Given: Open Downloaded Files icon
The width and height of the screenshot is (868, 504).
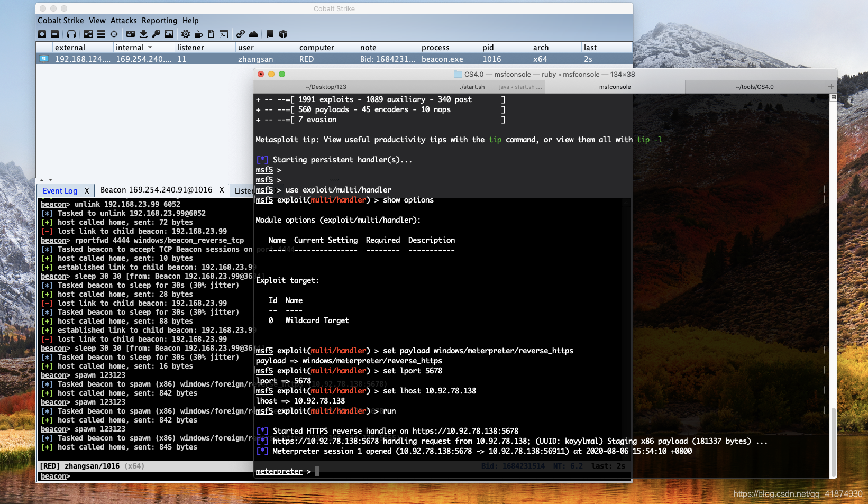Looking at the screenshot, I should 143,34.
